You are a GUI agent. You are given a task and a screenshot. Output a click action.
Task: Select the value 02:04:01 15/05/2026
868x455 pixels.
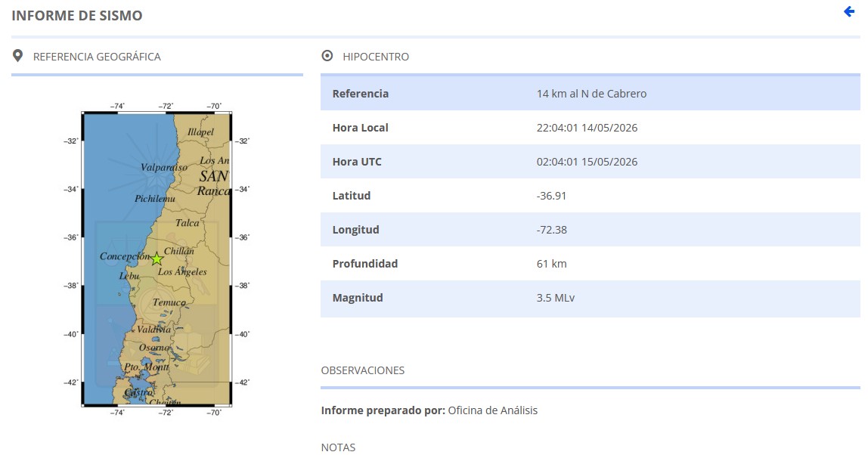pyautogui.click(x=587, y=162)
